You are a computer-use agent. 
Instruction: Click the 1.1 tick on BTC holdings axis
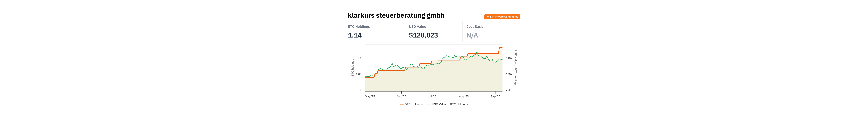(x=359, y=59)
